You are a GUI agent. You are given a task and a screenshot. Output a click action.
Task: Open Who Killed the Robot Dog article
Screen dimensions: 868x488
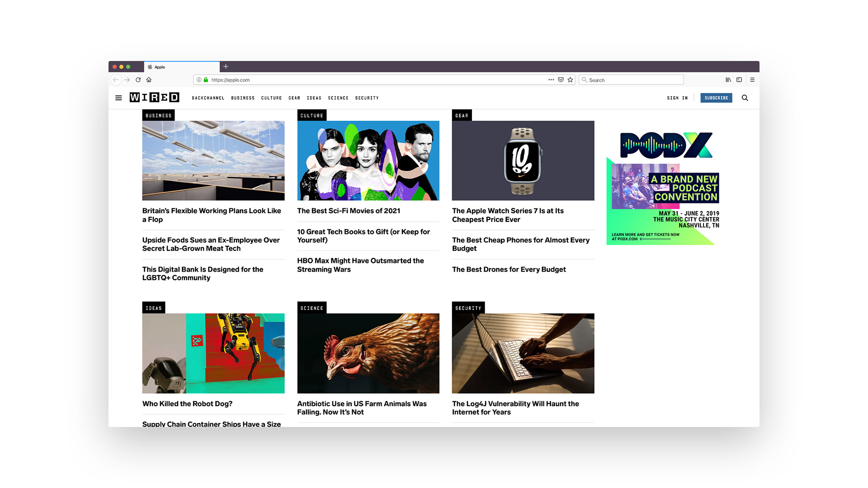pos(187,404)
